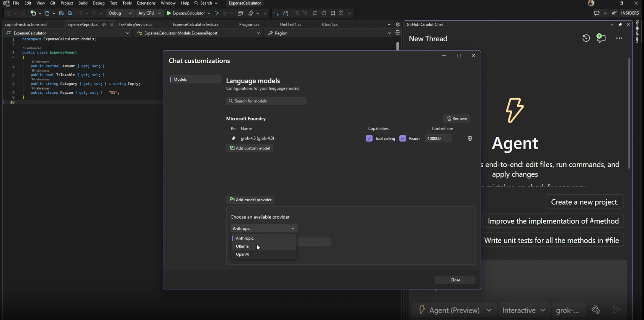The height and width of the screenshot is (320, 644).
Task: Click the Undo arrow icon
Action: (x=80, y=13)
